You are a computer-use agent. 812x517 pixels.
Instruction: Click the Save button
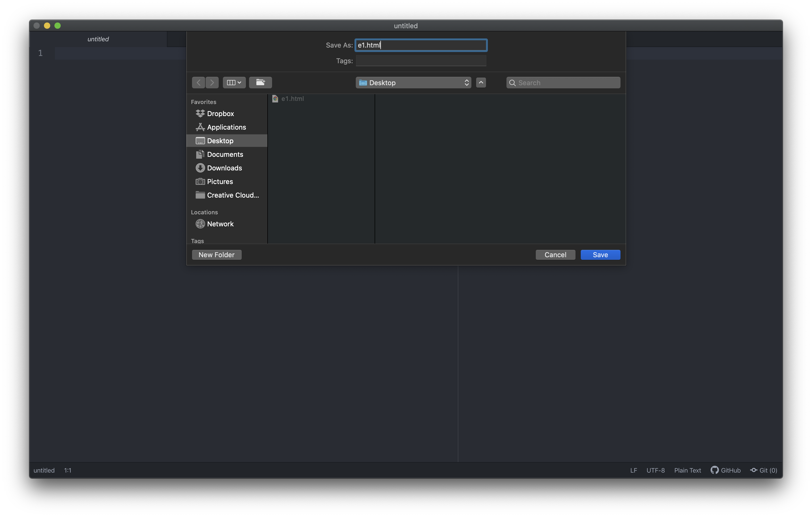(x=600, y=254)
